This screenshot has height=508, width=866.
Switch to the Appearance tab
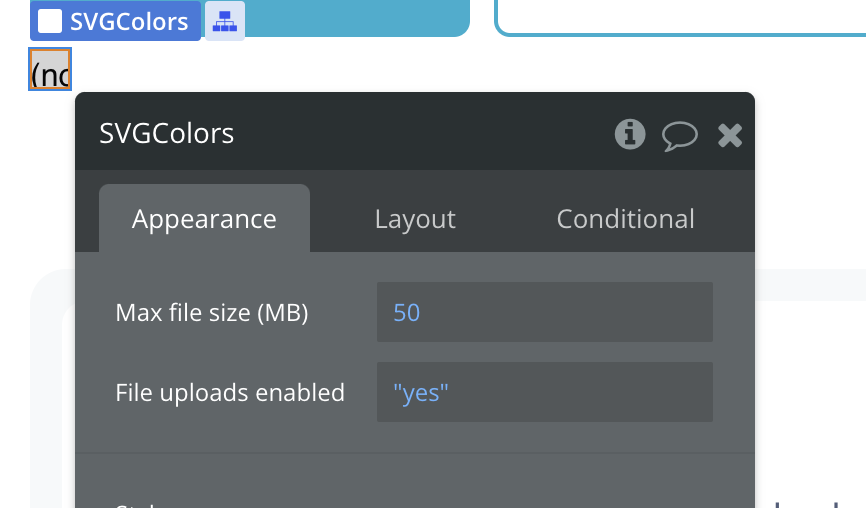(204, 219)
